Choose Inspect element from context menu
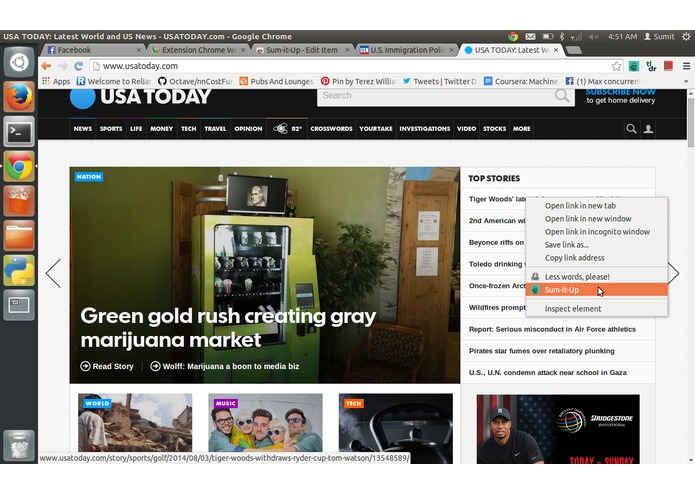The image size is (695, 494). click(x=597, y=309)
